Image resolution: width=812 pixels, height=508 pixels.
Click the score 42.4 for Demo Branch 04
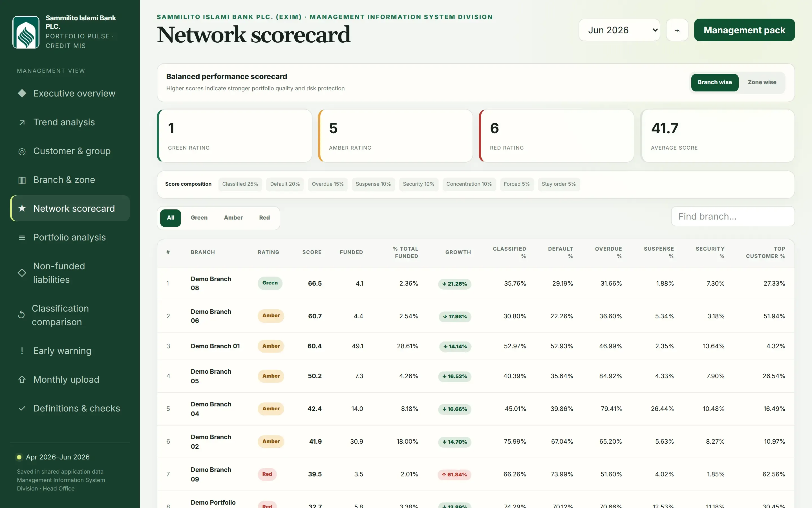coord(314,409)
